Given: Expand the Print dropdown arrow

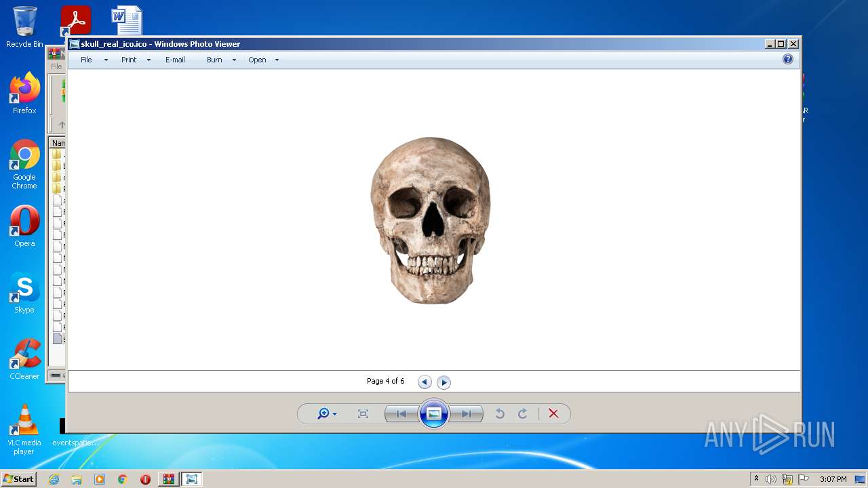Looking at the screenshot, I should coord(149,60).
